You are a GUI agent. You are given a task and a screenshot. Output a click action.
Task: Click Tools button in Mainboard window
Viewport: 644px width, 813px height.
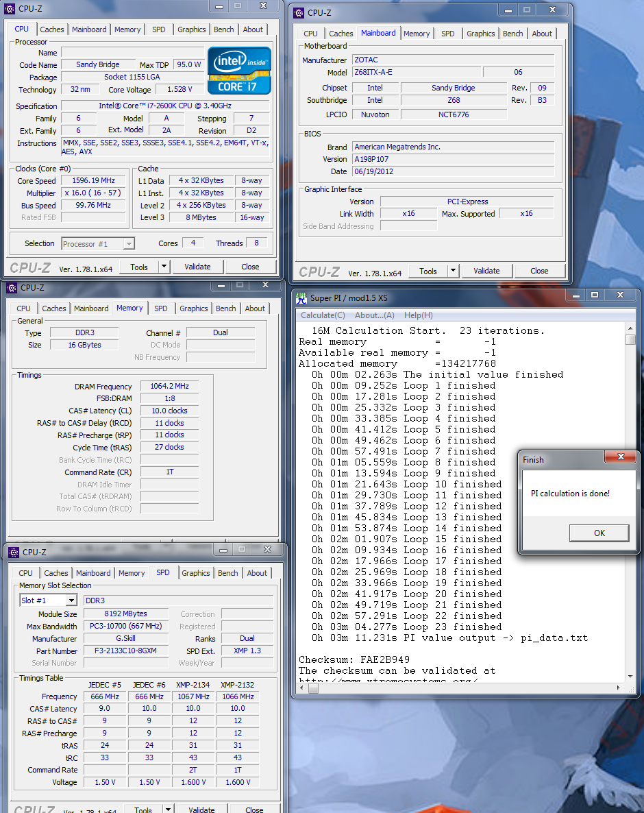428,271
